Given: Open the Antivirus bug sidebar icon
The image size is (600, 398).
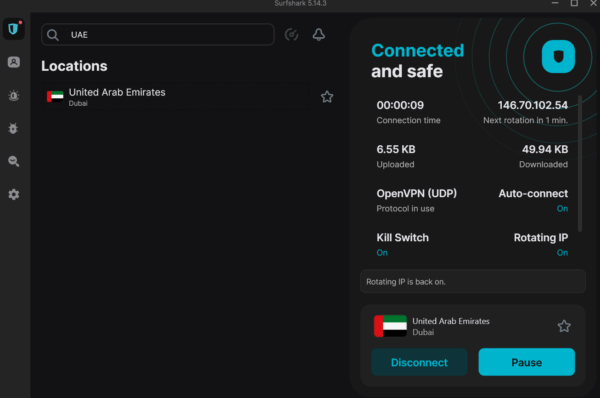Looking at the screenshot, I should point(14,128).
